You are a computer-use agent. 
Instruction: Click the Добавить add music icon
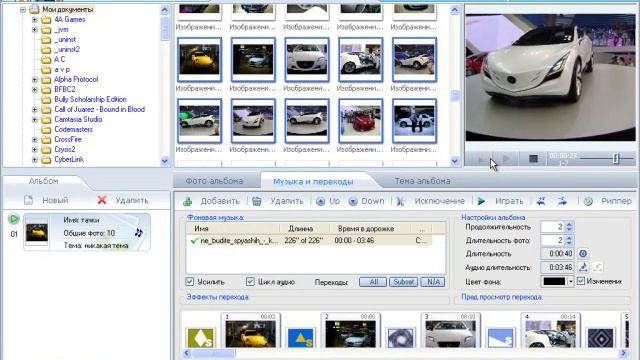coord(188,201)
